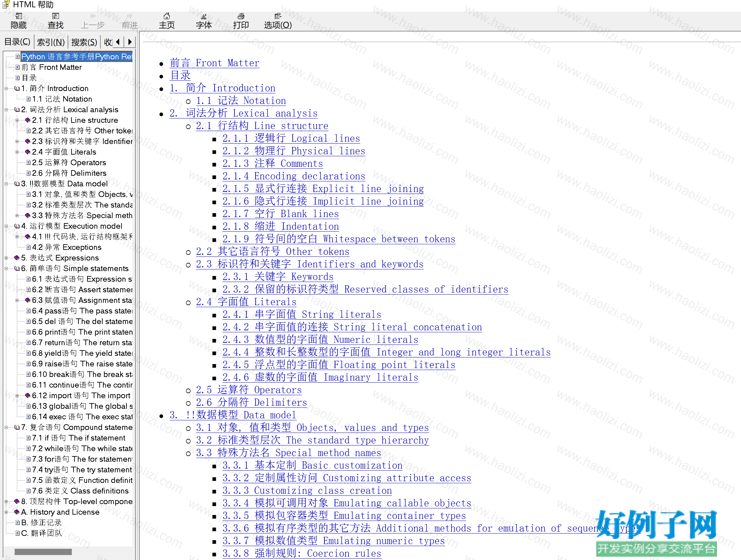Image resolution: width=741 pixels, height=560 pixels.
Task: Expand the 6.12 import 语句 tree node
Action: click(x=17, y=396)
